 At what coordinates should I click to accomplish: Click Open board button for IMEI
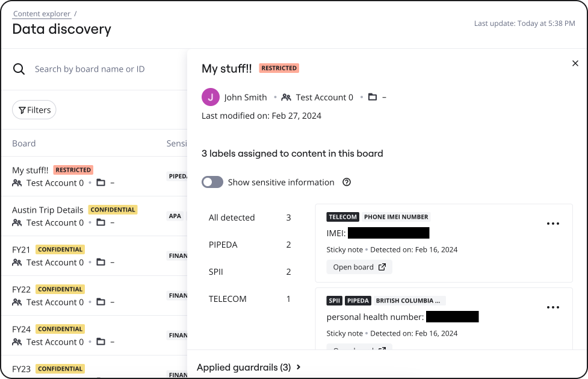pos(359,267)
